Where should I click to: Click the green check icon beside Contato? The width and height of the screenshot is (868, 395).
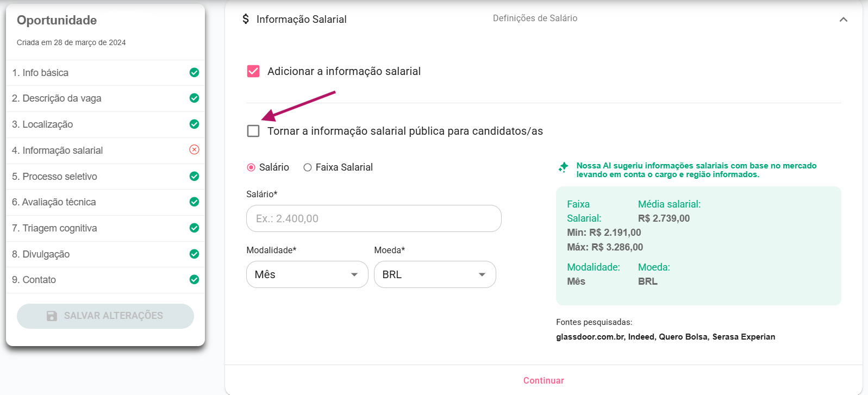[x=194, y=279]
